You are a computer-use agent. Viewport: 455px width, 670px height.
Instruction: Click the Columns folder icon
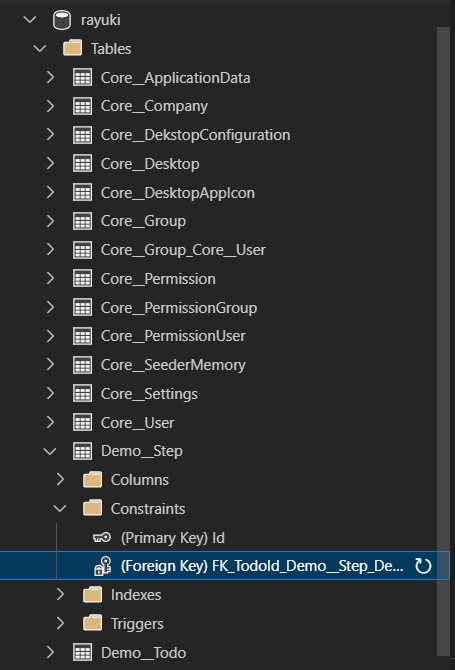[92, 480]
